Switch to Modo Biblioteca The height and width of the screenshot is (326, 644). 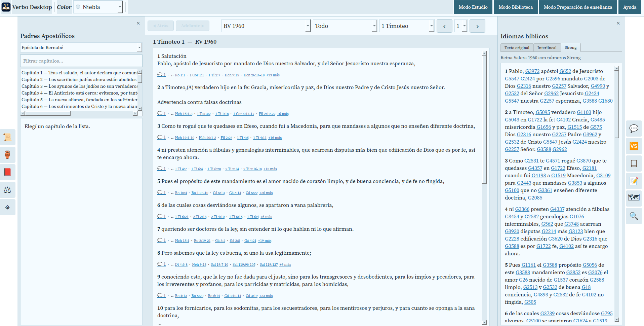click(516, 7)
